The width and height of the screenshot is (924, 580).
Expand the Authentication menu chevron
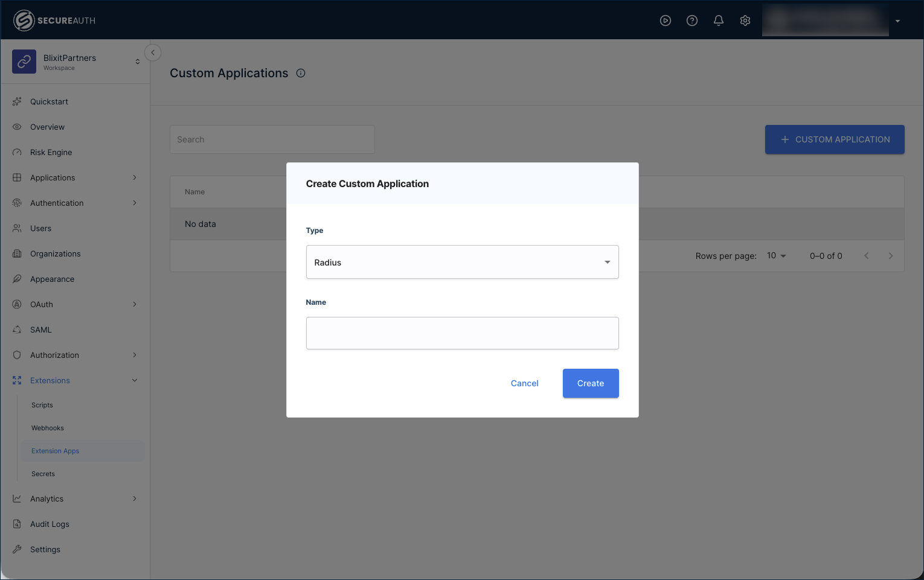click(x=135, y=203)
